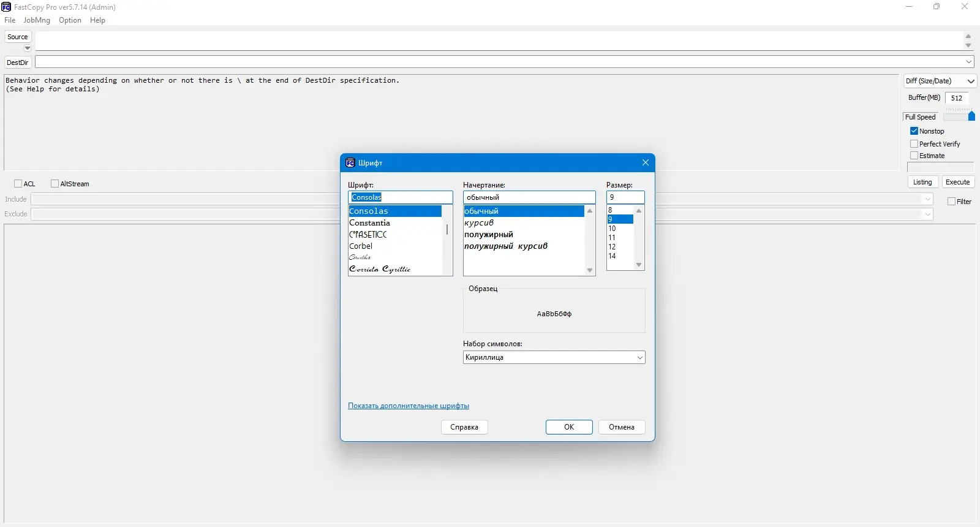Select Corbel in the font list
980x527 pixels.
pyautogui.click(x=395, y=246)
